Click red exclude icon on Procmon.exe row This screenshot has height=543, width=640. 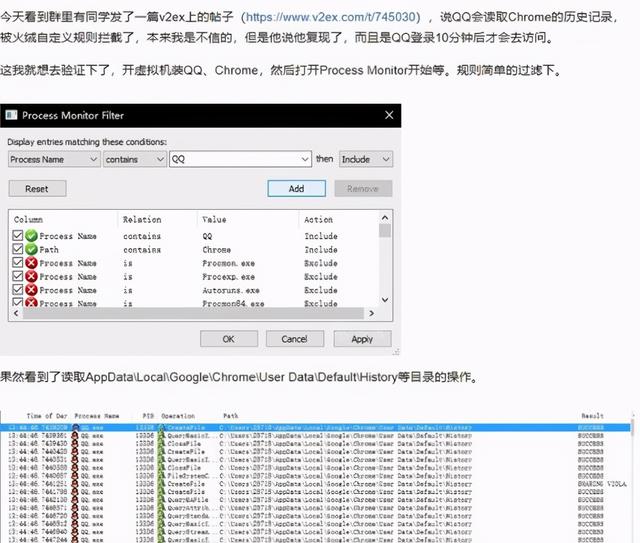coord(31,263)
